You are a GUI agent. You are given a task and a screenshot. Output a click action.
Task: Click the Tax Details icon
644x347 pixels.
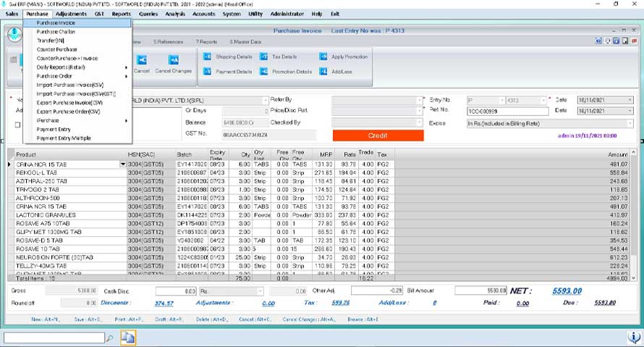263,56
